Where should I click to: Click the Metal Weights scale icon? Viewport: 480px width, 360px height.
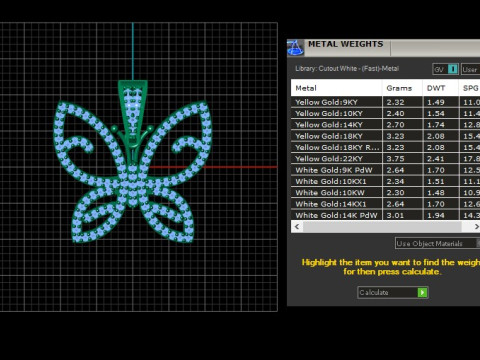point(295,48)
